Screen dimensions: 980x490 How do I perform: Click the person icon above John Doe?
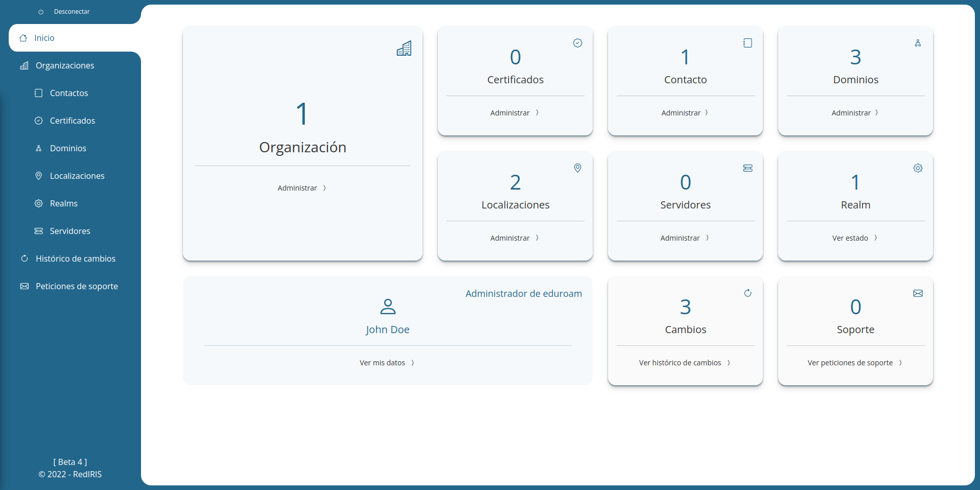click(x=388, y=307)
